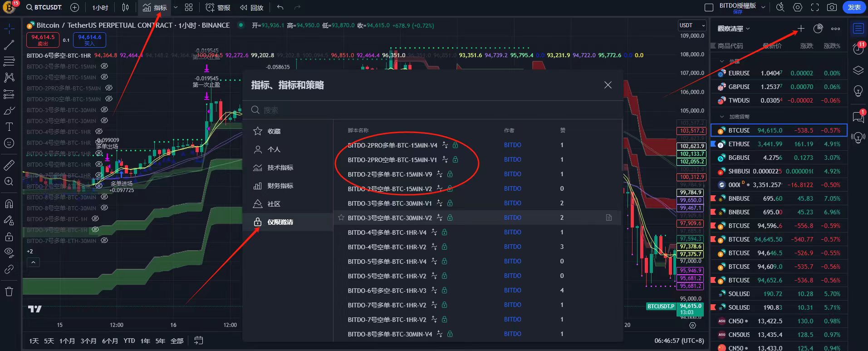
Task: Open the ideas lightbulb icon in right sidebar
Action: [858, 91]
